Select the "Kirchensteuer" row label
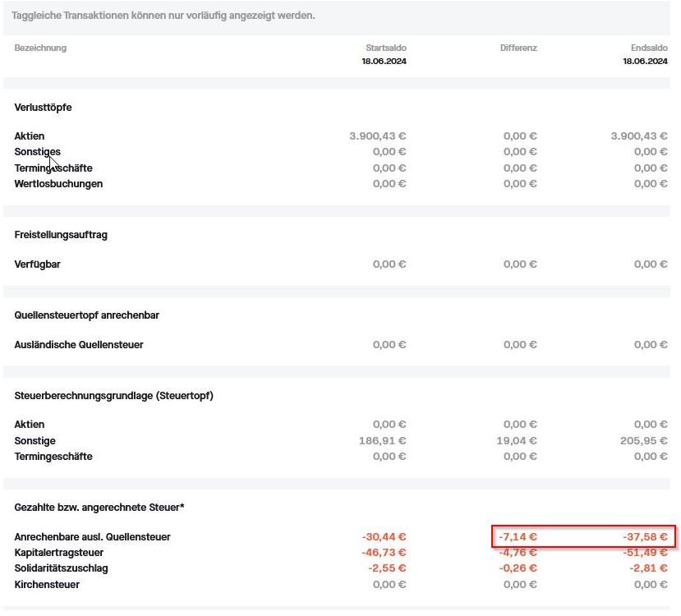 tap(47, 585)
